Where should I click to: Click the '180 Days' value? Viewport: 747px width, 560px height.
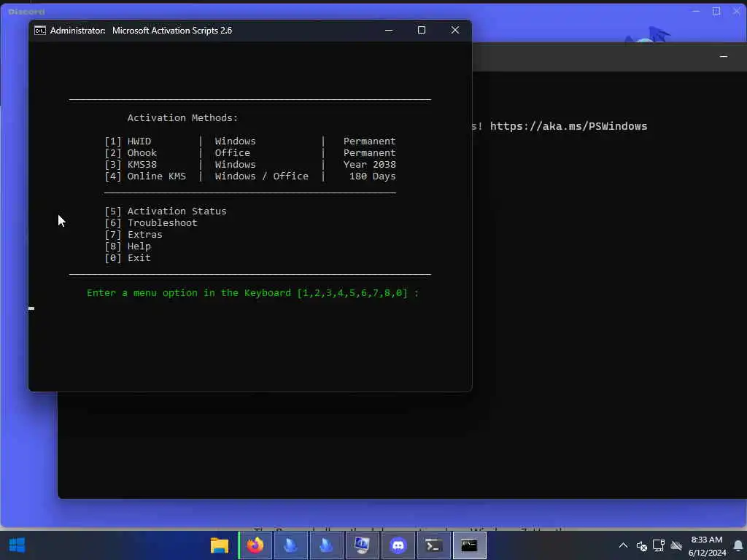click(373, 176)
